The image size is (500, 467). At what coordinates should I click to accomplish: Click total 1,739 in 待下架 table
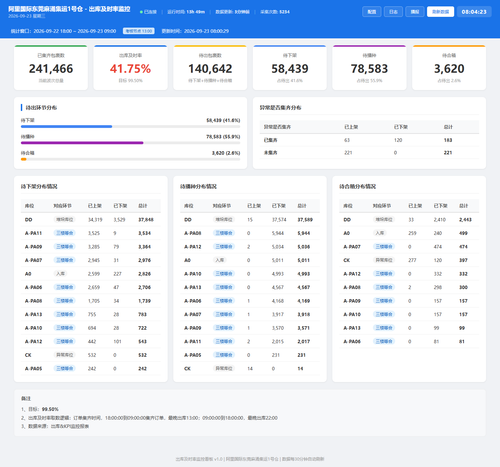pos(144,301)
